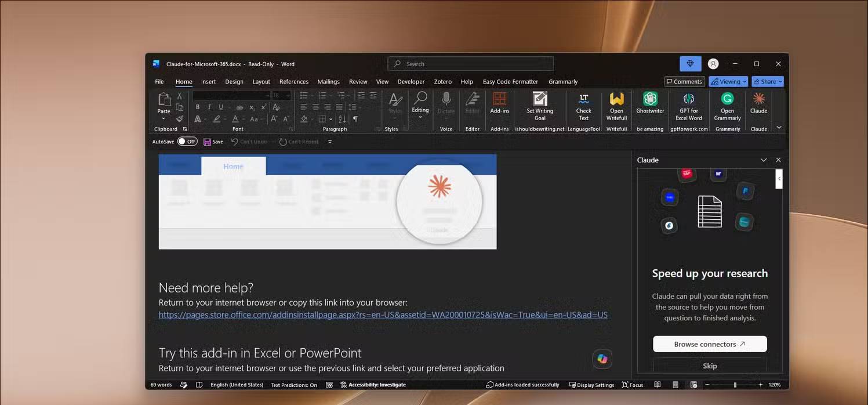Toggle Text Predictions: On in status bar
This screenshot has width=868, height=405.
pos(294,385)
